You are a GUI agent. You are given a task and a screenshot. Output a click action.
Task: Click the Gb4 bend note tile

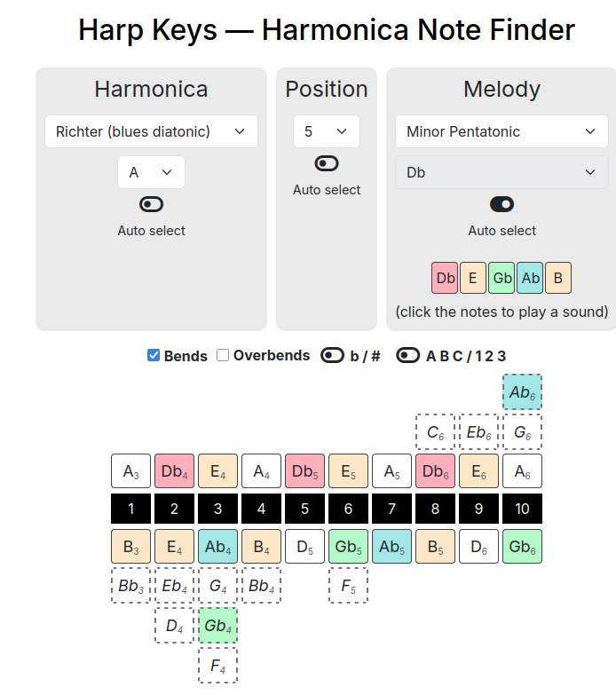click(x=217, y=626)
